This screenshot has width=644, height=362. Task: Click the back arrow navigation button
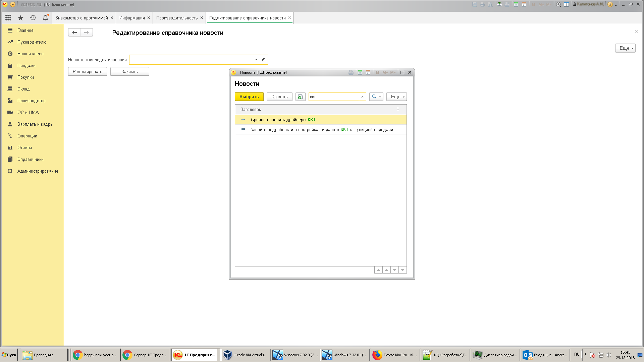[x=74, y=32]
